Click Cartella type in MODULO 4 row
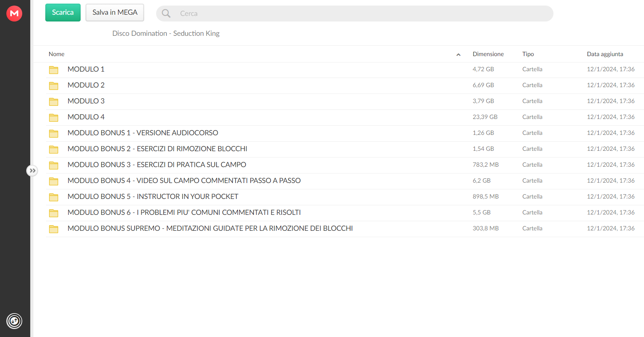Screen dimensions: 644x337 (x=532, y=117)
